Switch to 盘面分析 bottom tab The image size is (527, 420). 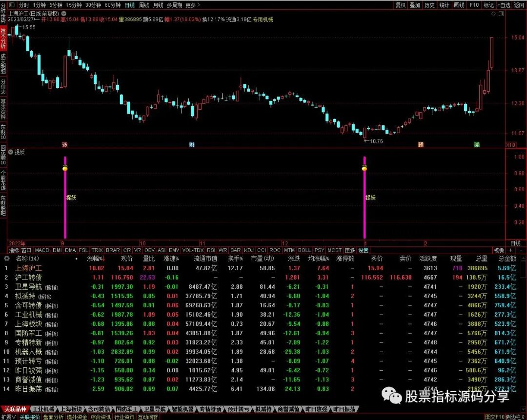[53, 417]
